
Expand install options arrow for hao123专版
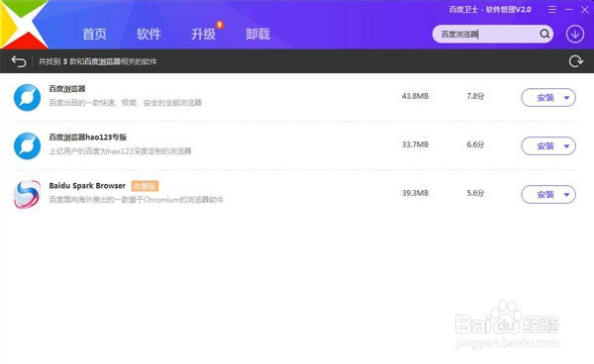click(566, 146)
